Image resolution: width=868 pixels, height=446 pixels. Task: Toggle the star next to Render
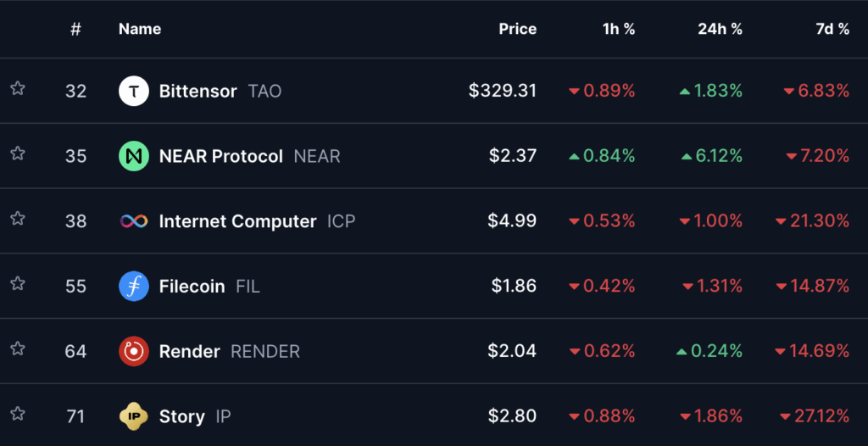point(17,348)
